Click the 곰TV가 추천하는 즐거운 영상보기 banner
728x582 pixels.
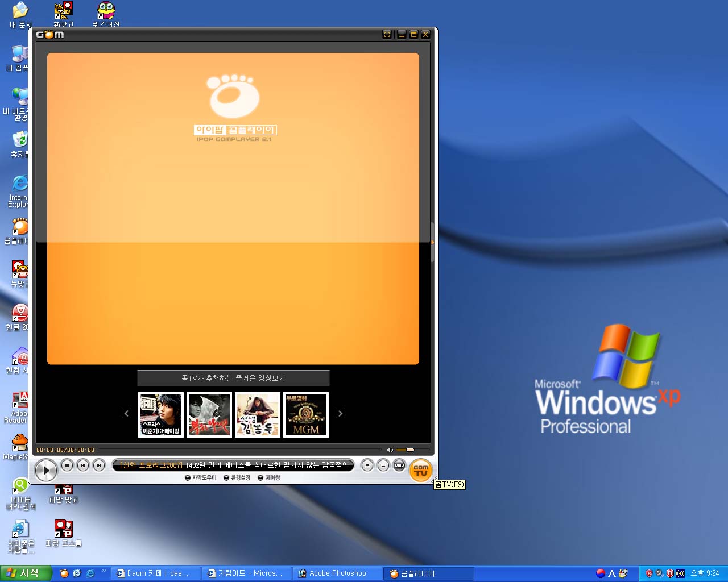click(x=233, y=378)
